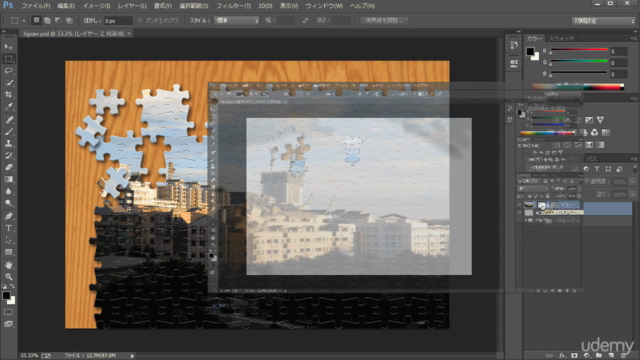Image resolution: width=640 pixels, height=360 pixels.
Task: Select the History Brush tool
Action: coord(9,155)
